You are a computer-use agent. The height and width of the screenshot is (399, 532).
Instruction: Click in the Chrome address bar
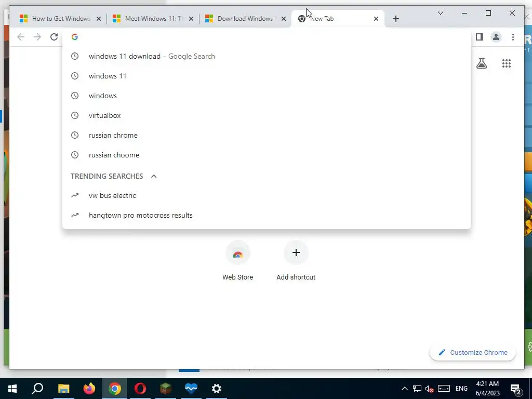coord(267,37)
